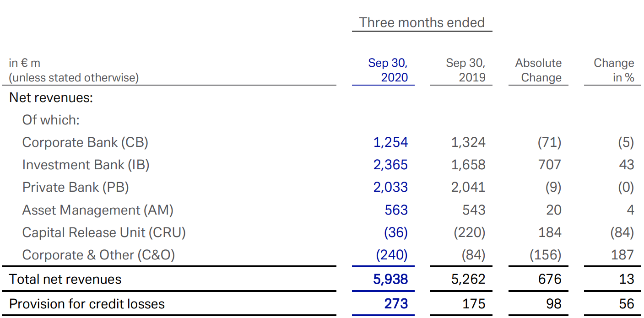644x318 pixels.
Task: Select the Investment Bank (IB) row label
Action: point(86,165)
